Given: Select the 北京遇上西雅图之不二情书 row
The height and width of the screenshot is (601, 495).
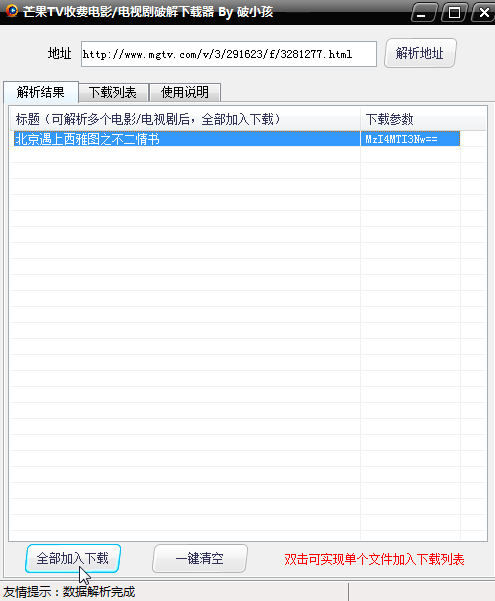Looking at the screenshot, I should [x=237, y=139].
